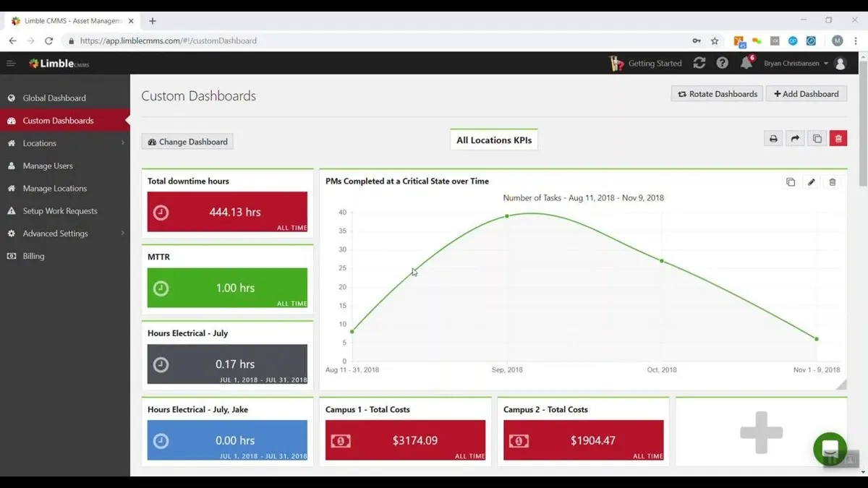Open notifications bell with 6 badge
The width and height of the screenshot is (868, 488).
(746, 63)
